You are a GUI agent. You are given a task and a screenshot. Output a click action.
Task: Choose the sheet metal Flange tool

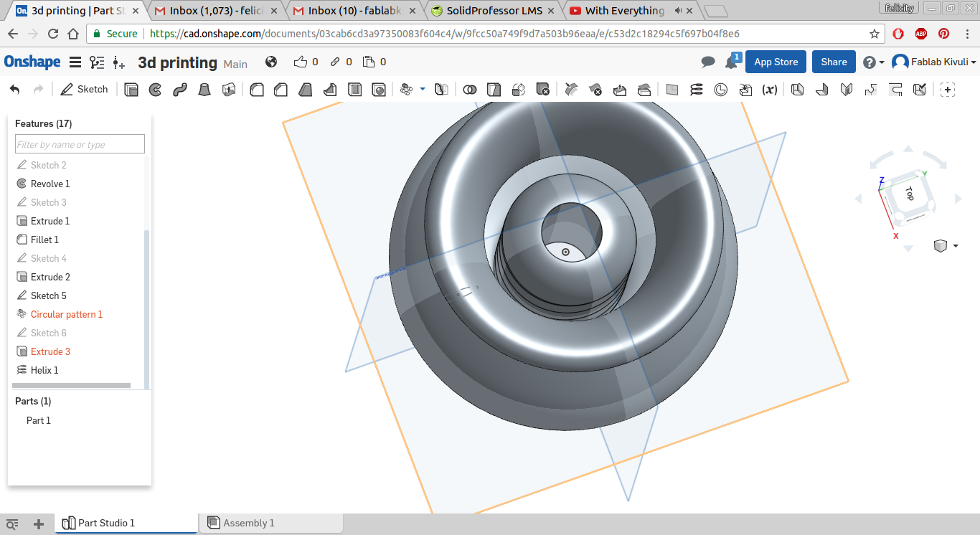click(x=822, y=90)
